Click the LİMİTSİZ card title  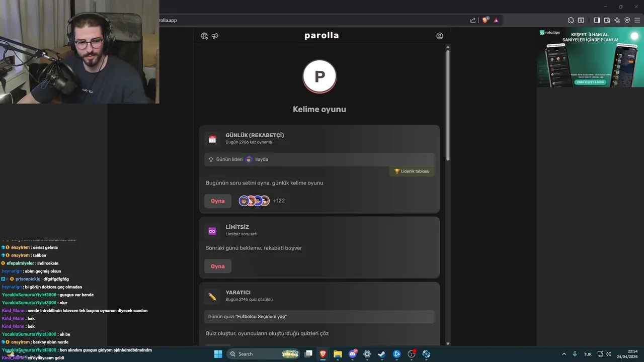pyautogui.click(x=237, y=227)
